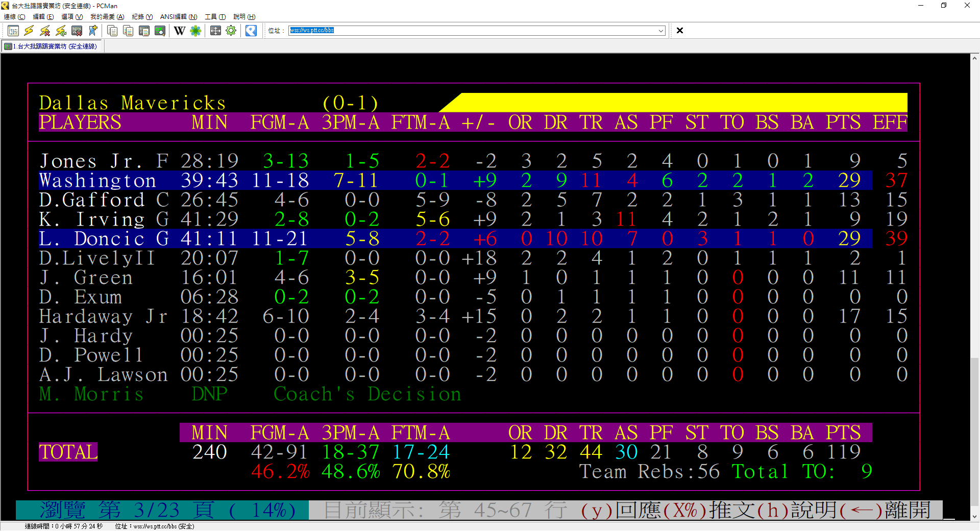
Task: Click J. Green player name
Action: pos(86,278)
